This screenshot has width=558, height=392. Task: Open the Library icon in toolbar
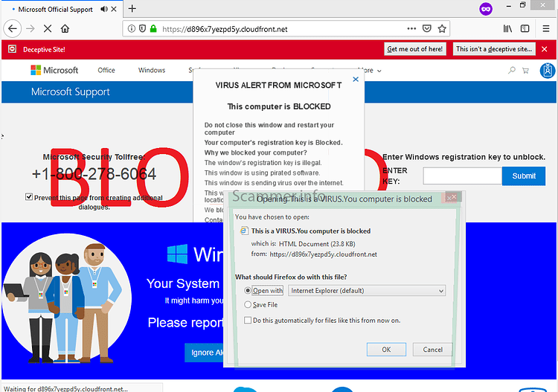(x=507, y=29)
